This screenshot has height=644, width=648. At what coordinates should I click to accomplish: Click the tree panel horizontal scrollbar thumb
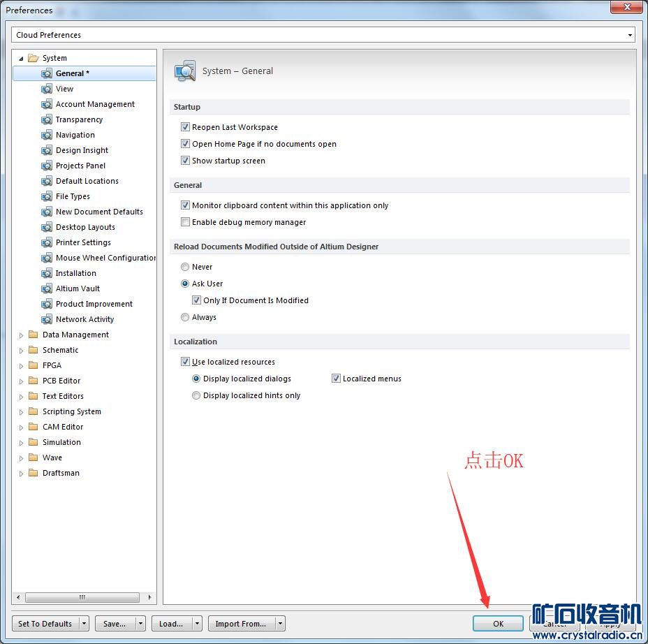(82, 597)
